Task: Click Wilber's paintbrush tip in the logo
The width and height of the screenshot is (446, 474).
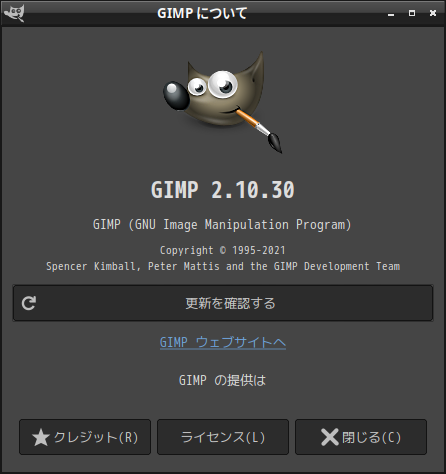Action: [x=275, y=142]
